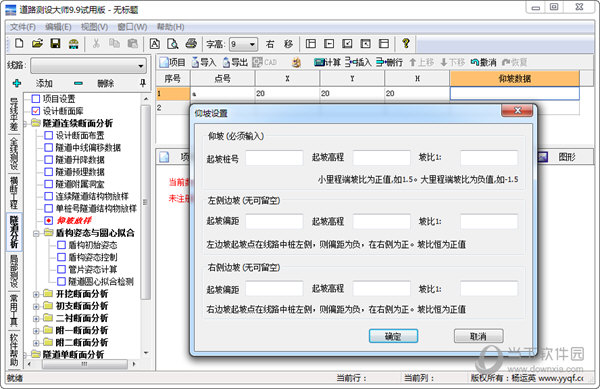The image size is (600, 389).
Task: Open the 线路 route dropdown
Action: (141, 66)
